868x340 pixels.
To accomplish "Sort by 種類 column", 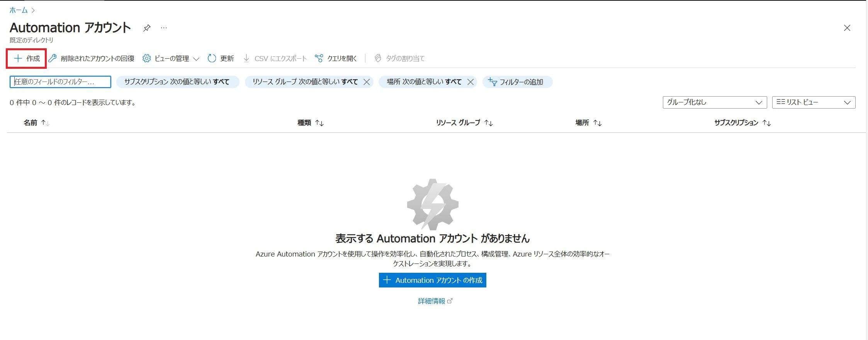I will click(x=311, y=123).
